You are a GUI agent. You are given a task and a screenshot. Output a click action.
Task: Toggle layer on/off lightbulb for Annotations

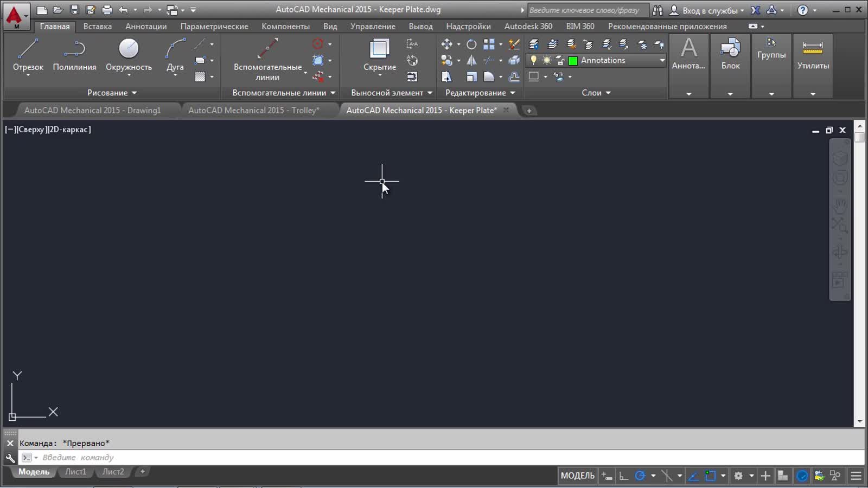534,60
